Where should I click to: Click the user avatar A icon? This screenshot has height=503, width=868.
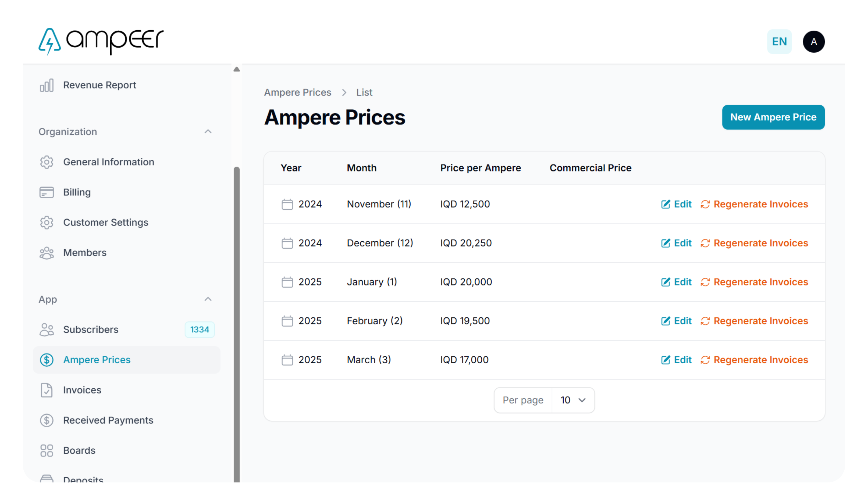[x=814, y=42]
